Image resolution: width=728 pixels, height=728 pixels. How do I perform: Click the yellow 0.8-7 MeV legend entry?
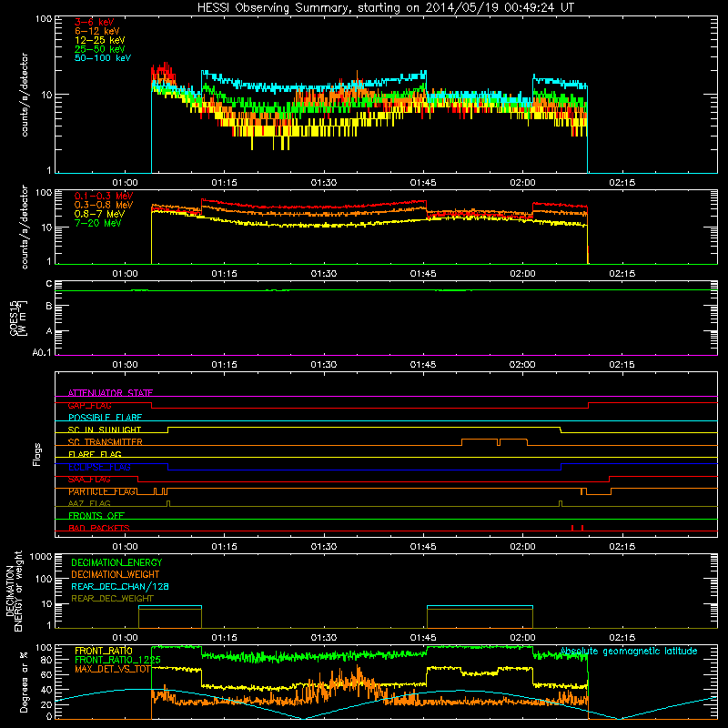point(99,214)
